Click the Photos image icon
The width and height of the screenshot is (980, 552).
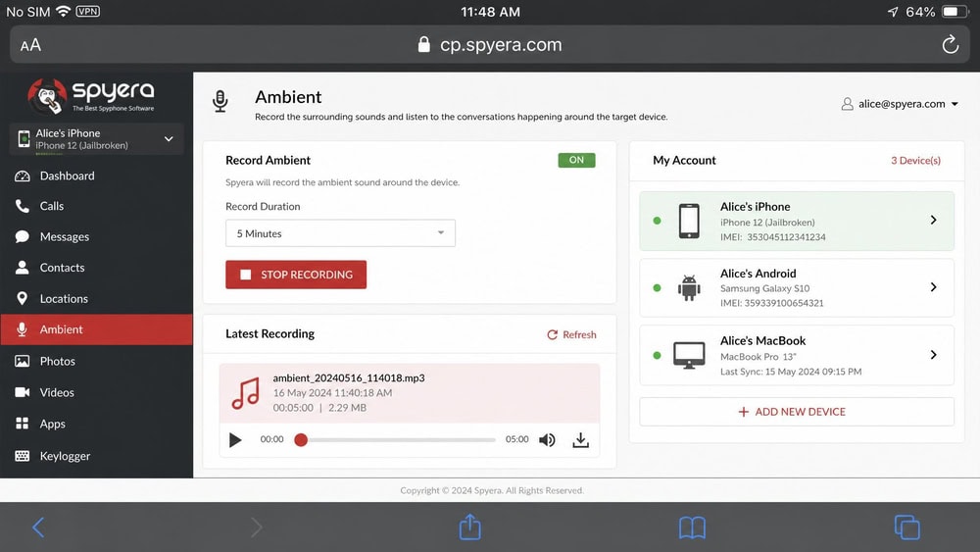tap(22, 361)
